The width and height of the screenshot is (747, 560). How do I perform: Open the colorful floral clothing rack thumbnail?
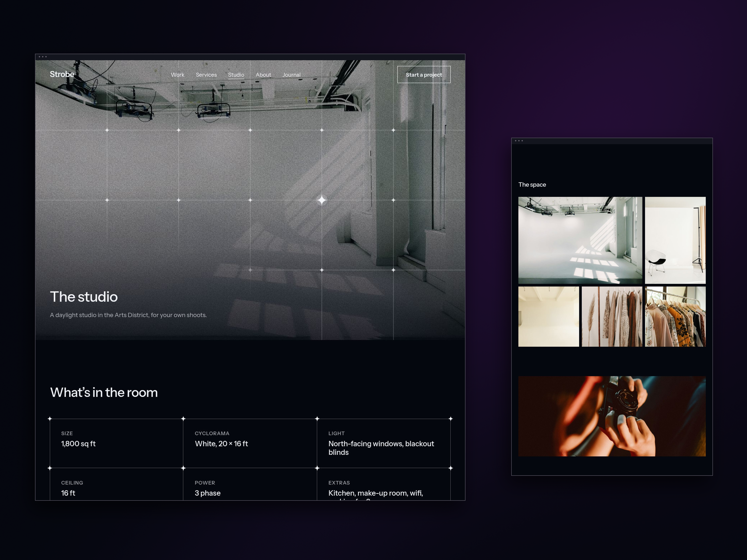[675, 317]
